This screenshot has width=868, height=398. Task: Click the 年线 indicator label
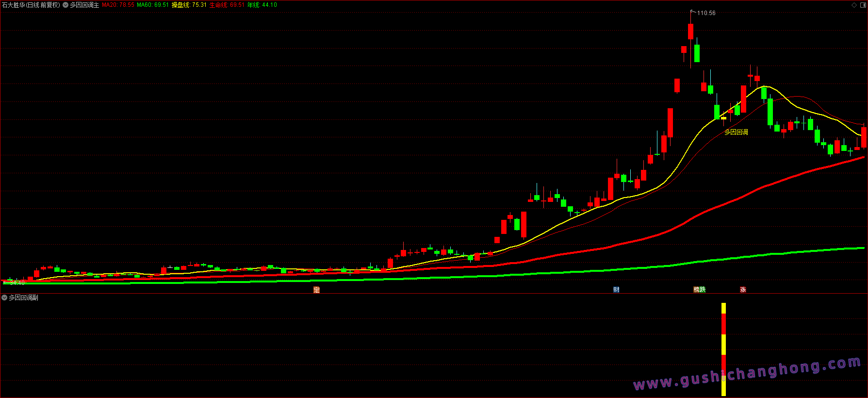262,5
